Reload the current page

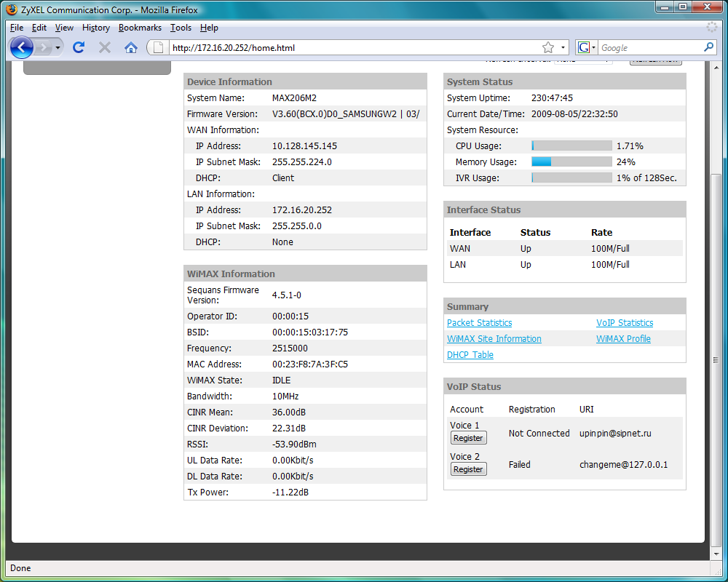[79, 47]
